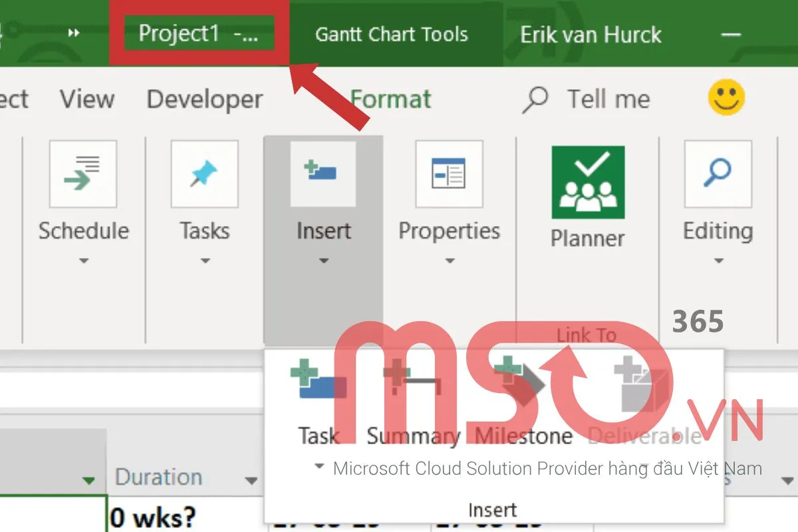
Task: Open the Format tab
Action: point(392,100)
